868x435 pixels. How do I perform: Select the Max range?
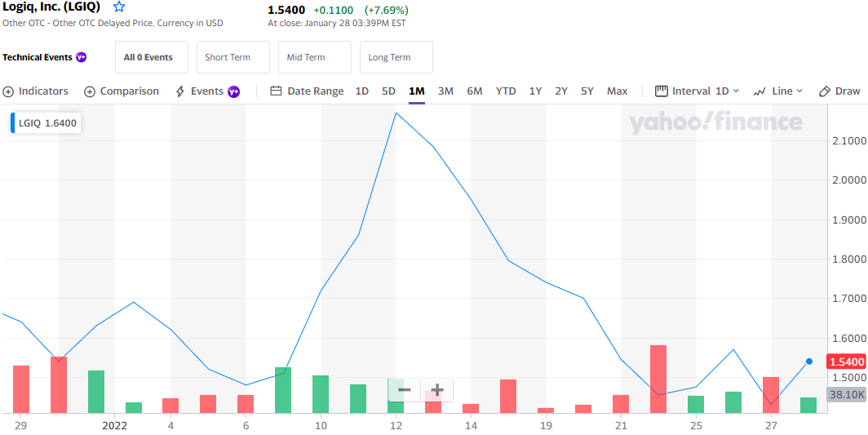click(x=618, y=91)
